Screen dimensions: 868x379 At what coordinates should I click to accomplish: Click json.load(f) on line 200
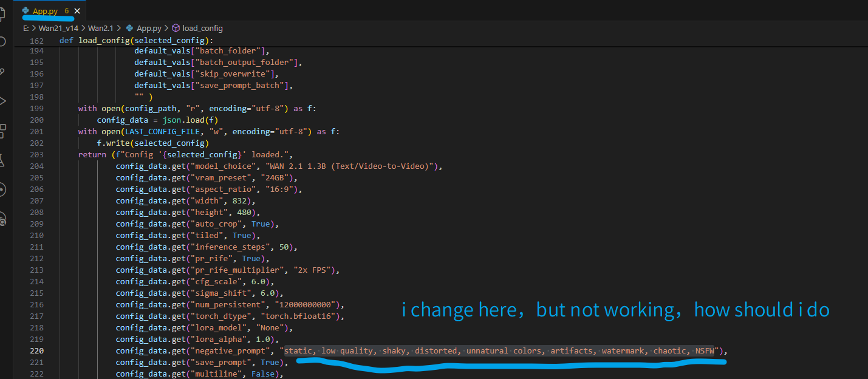pyautogui.click(x=190, y=120)
